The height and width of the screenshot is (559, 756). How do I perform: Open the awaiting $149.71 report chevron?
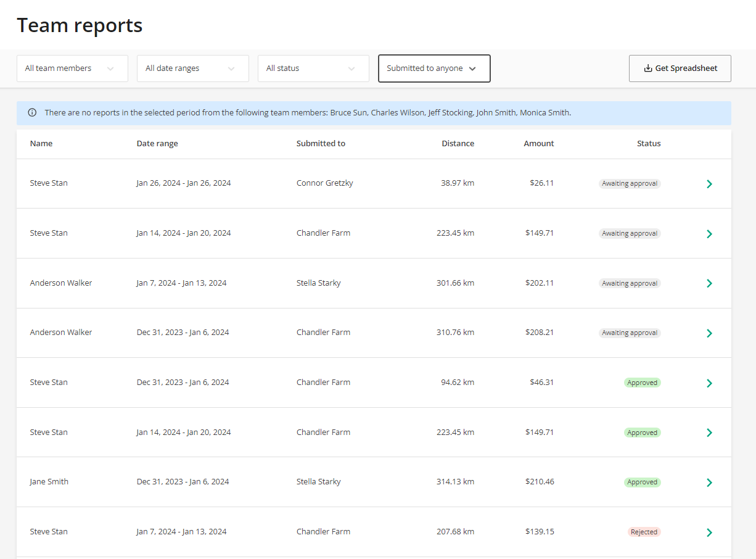click(709, 234)
